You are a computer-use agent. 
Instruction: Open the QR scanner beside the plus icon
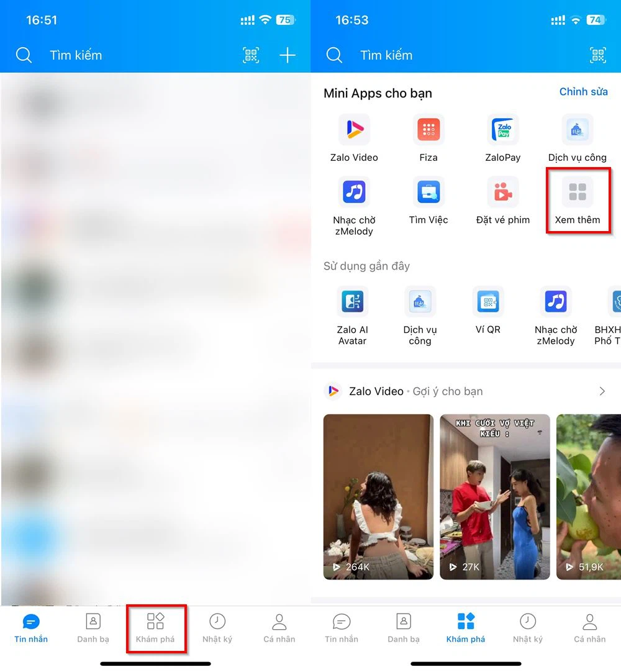251,55
